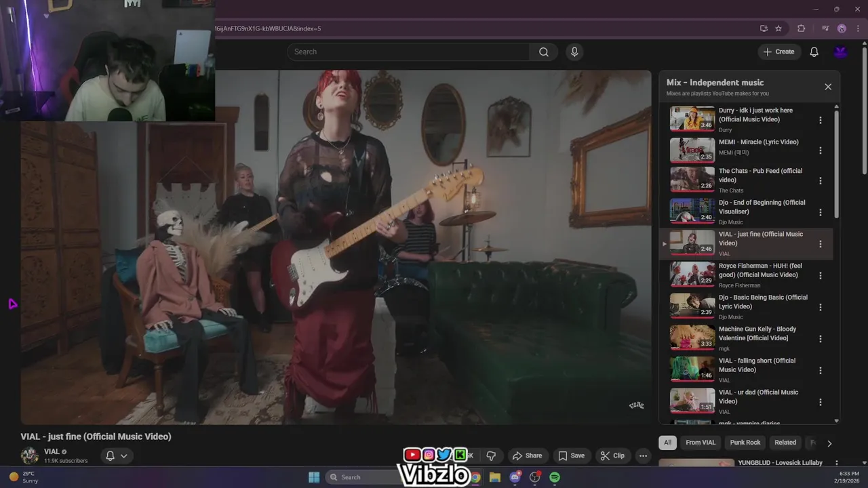Screen dimensions: 868x488
Task: Open VIAL - ur dad (Official Music Video) title
Action: (x=758, y=396)
